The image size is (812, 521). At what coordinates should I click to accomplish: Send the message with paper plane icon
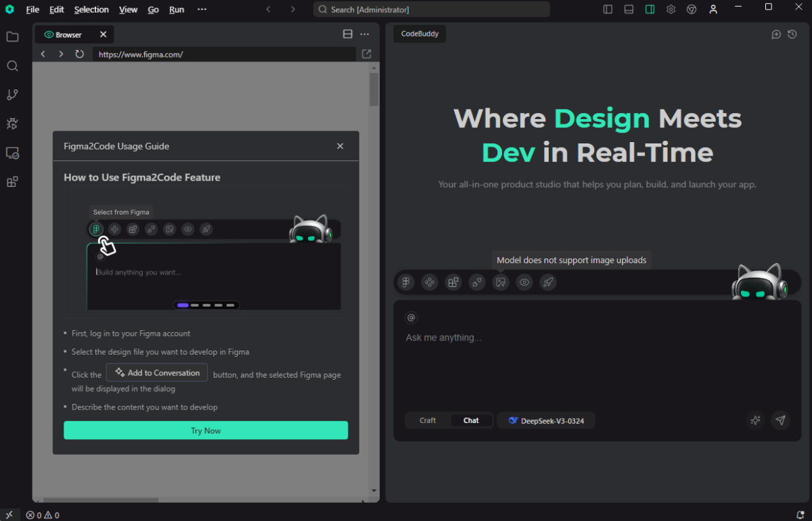780,420
